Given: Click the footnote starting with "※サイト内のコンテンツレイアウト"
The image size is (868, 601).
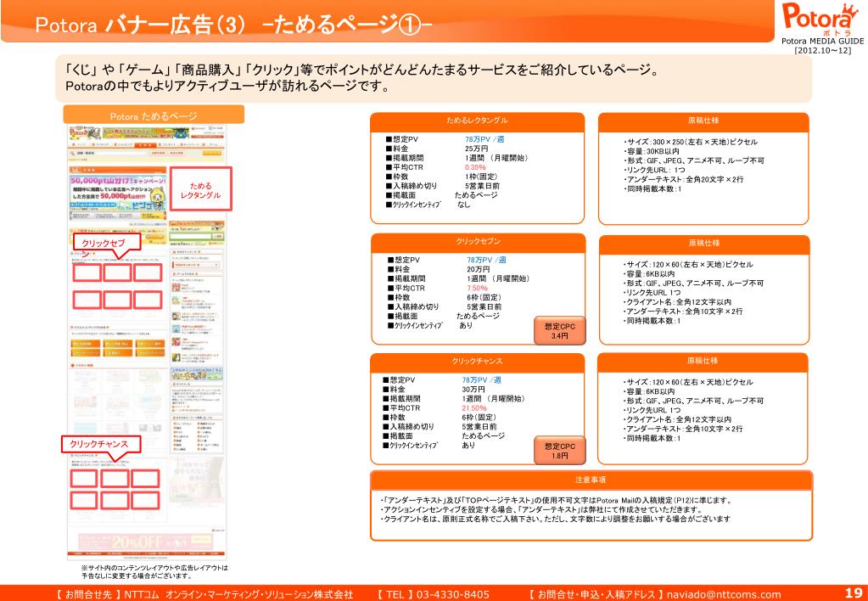Looking at the screenshot, I should tap(154, 572).
